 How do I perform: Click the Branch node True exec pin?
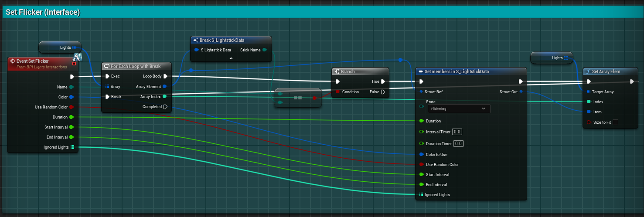383,81
